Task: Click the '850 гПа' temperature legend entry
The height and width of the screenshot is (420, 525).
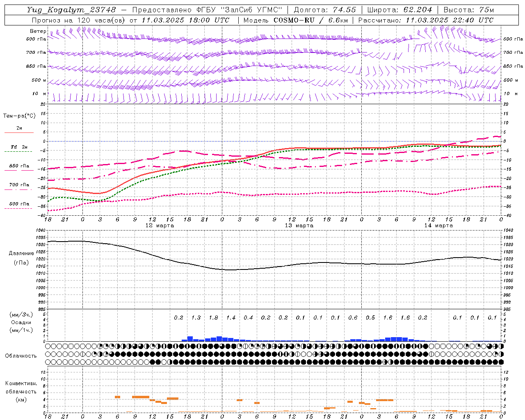Action: [19, 166]
